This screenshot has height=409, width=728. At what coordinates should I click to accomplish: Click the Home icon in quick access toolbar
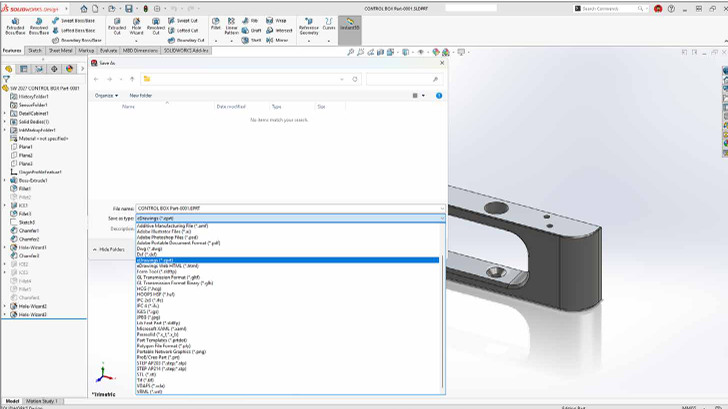pyautogui.click(x=84, y=8)
